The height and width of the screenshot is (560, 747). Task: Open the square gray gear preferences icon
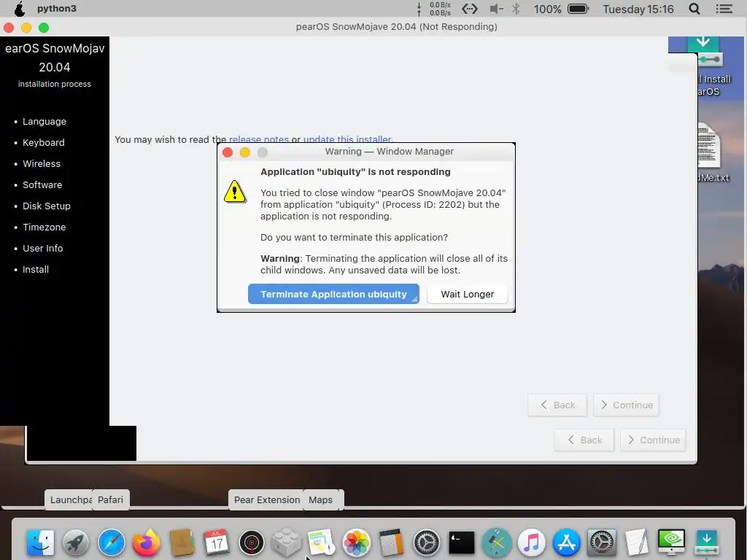pos(602,542)
